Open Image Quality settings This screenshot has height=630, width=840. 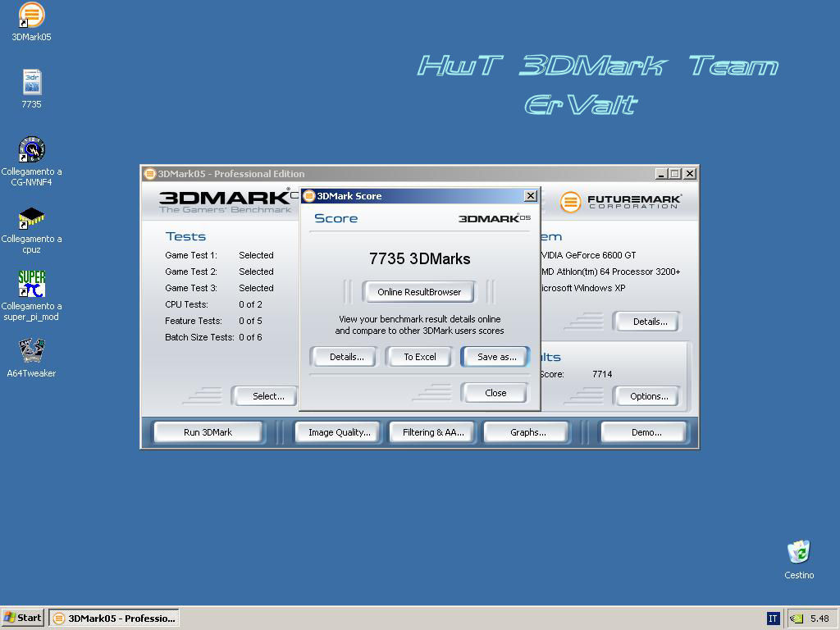(339, 432)
